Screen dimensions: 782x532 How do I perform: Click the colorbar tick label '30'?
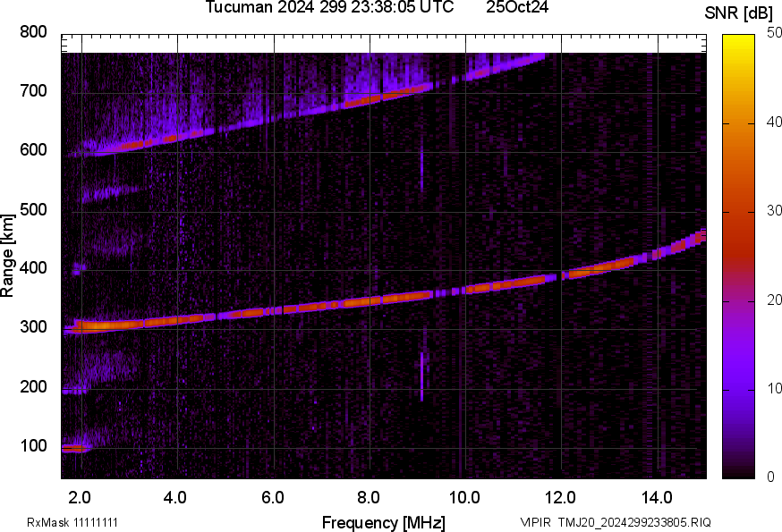tap(774, 210)
